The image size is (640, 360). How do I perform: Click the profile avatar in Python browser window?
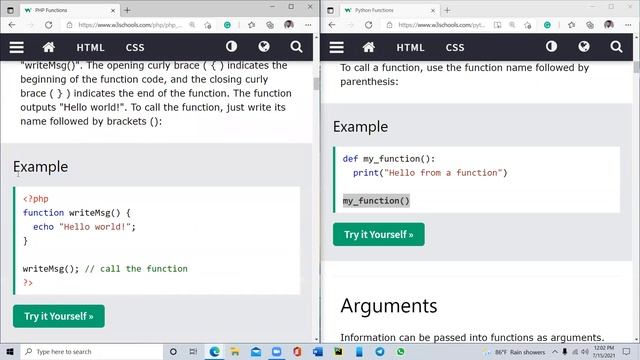coord(609,25)
